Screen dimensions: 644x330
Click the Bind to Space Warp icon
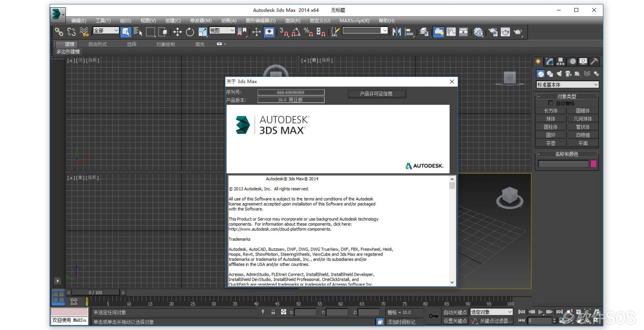(84, 31)
